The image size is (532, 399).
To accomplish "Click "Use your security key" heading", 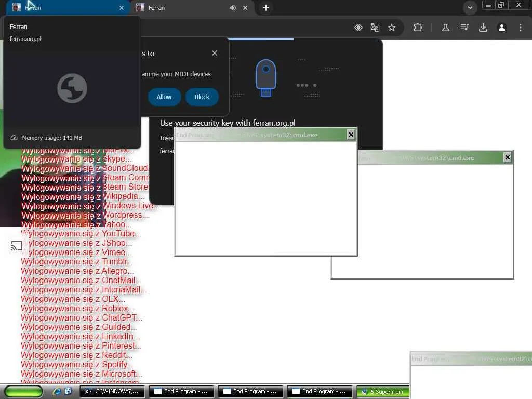I will (228, 123).
